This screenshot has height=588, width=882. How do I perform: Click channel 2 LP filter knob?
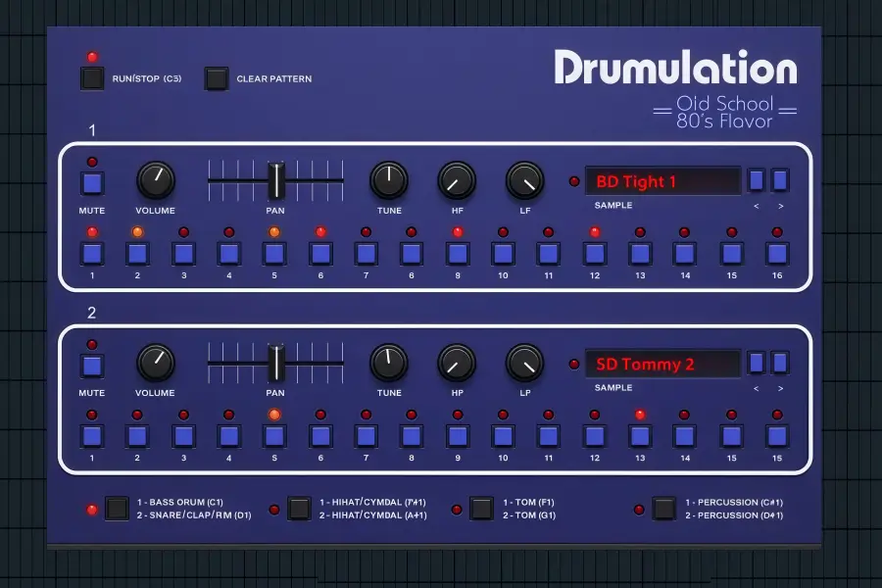(525, 363)
